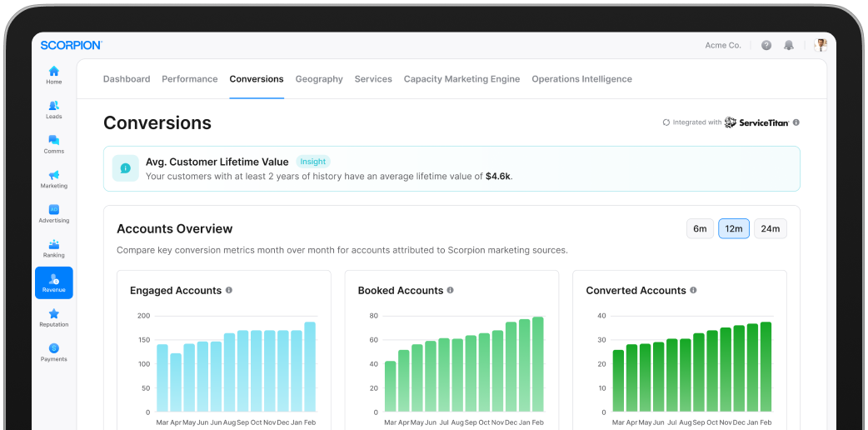Open Advertising in the sidebar
The image size is (868, 430).
(53, 213)
